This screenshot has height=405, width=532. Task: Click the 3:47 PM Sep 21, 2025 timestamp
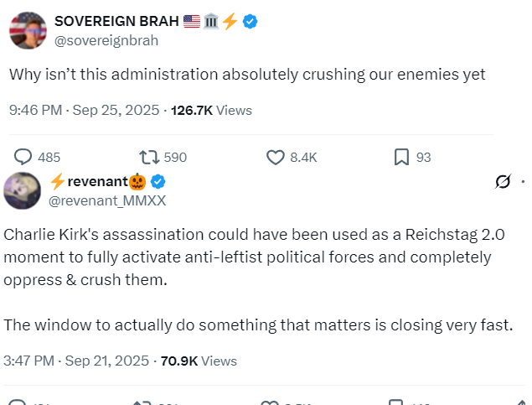(77, 361)
